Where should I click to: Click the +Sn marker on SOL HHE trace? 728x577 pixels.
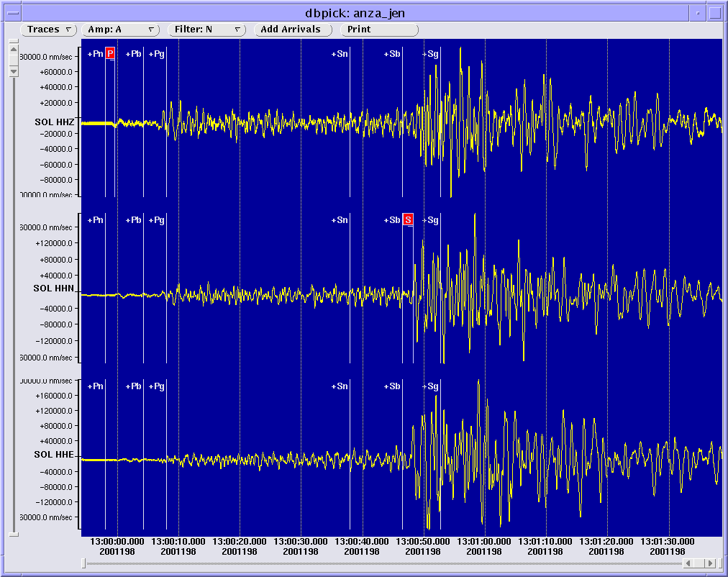[340, 386]
